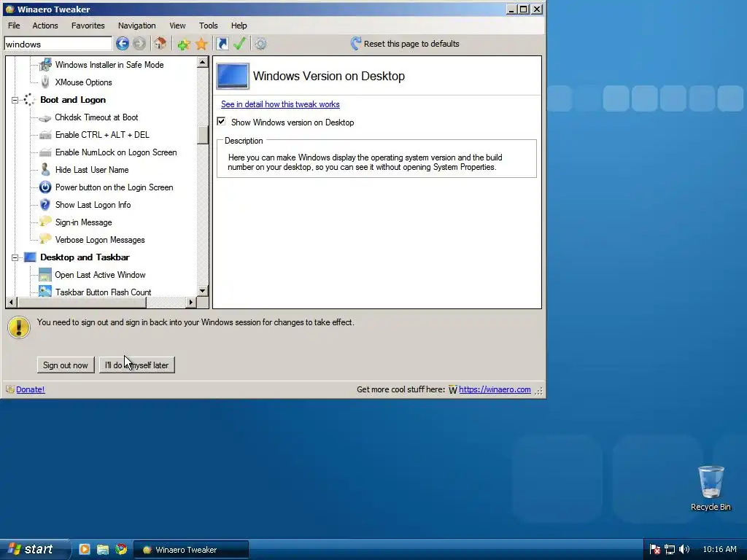747x560 pixels.
Task: Click I'll do it myself later button
Action: tap(136, 365)
